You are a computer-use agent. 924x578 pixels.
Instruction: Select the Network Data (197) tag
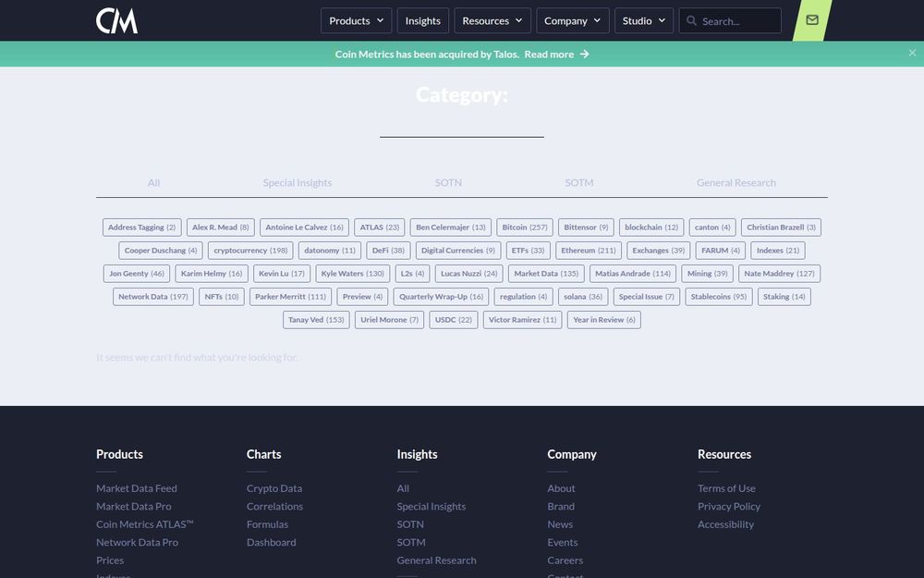[x=153, y=297]
